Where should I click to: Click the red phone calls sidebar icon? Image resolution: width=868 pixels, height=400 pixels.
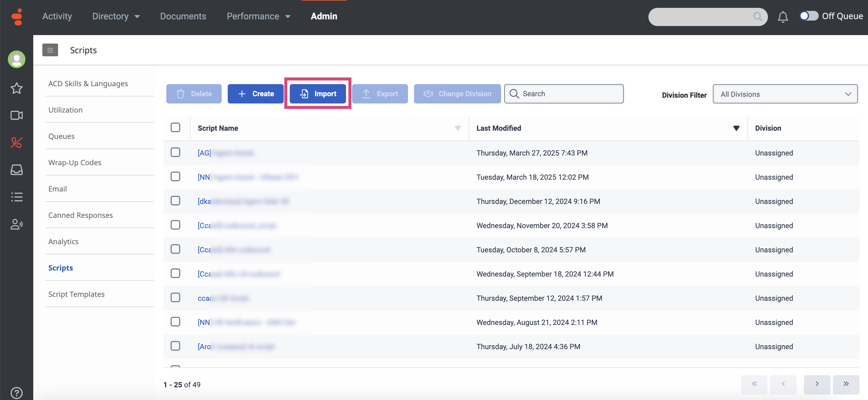pyautogui.click(x=17, y=143)
